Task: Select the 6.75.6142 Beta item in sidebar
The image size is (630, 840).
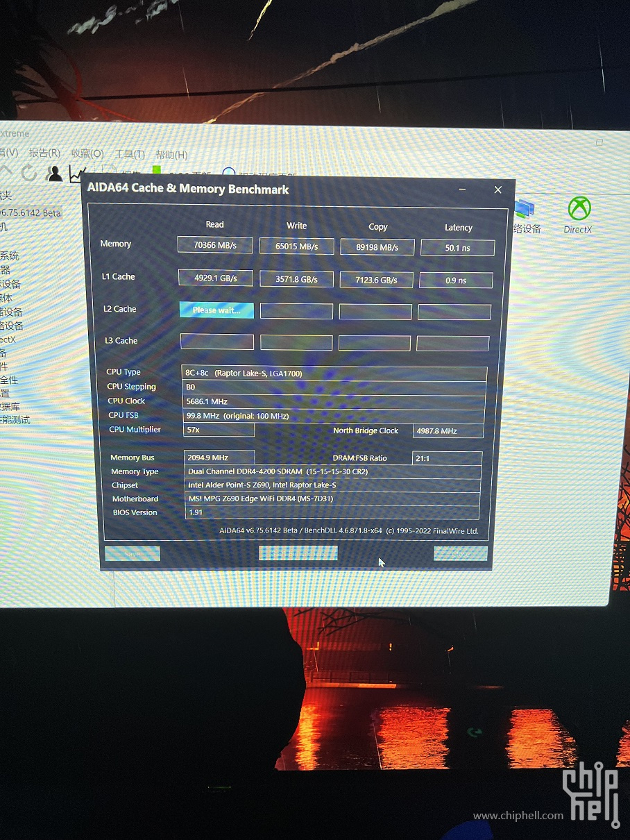Action: pyautogui.click(x=31, y=213)
